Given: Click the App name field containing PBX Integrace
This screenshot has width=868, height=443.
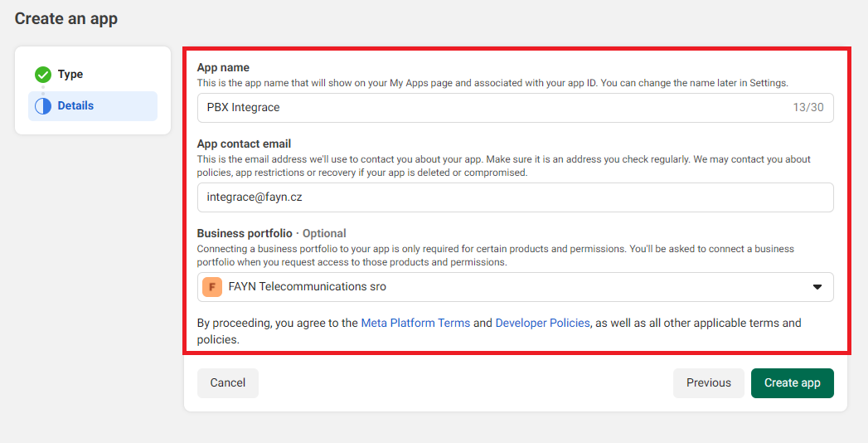Looking at the screenshot, I should point(489,108).
